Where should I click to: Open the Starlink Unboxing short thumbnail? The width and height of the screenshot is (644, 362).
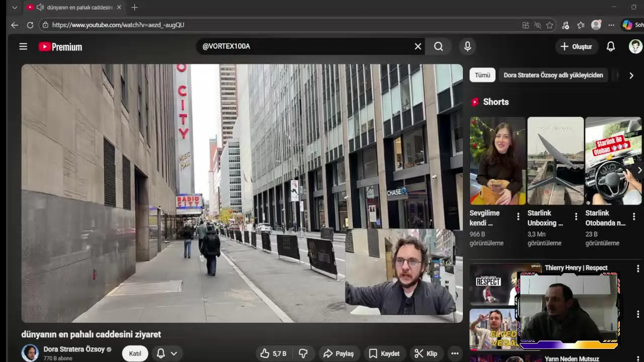click(x=555, y=161)
